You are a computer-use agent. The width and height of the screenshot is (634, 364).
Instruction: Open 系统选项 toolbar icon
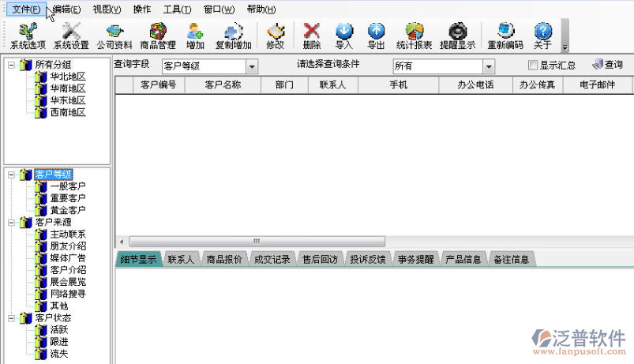pos(28,36)
